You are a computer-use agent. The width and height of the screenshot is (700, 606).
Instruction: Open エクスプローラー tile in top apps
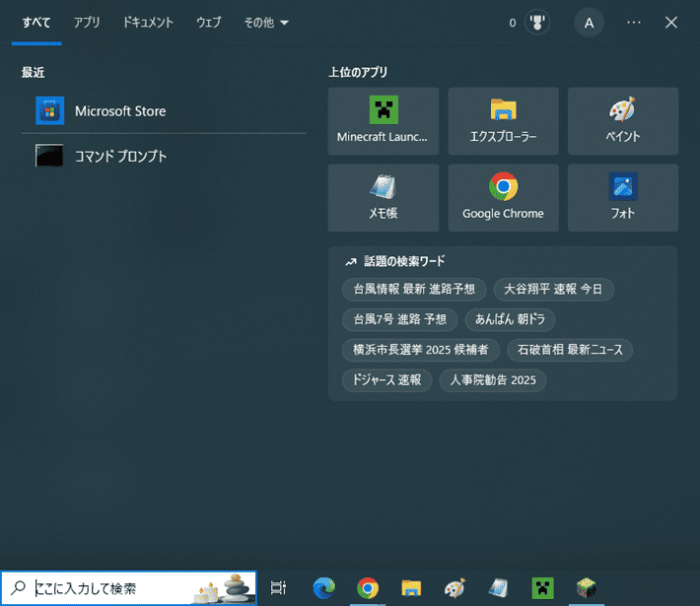coord(503,121)
